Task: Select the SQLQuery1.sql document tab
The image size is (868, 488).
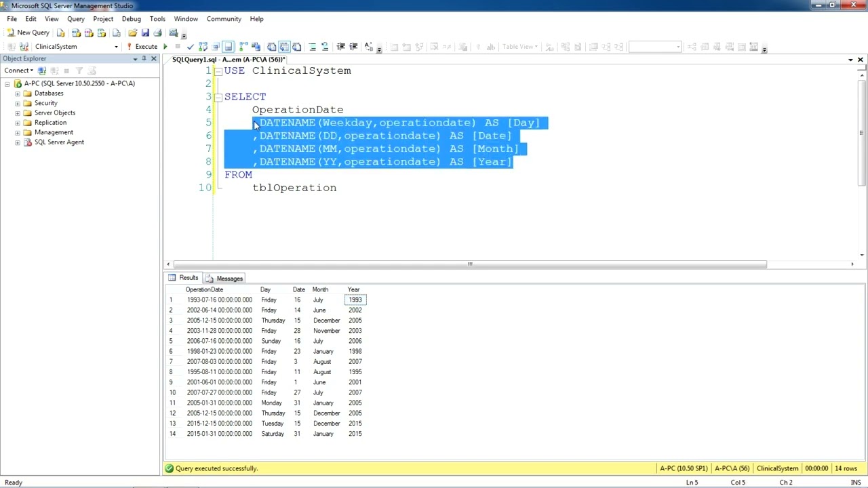Action: point(229,60)
